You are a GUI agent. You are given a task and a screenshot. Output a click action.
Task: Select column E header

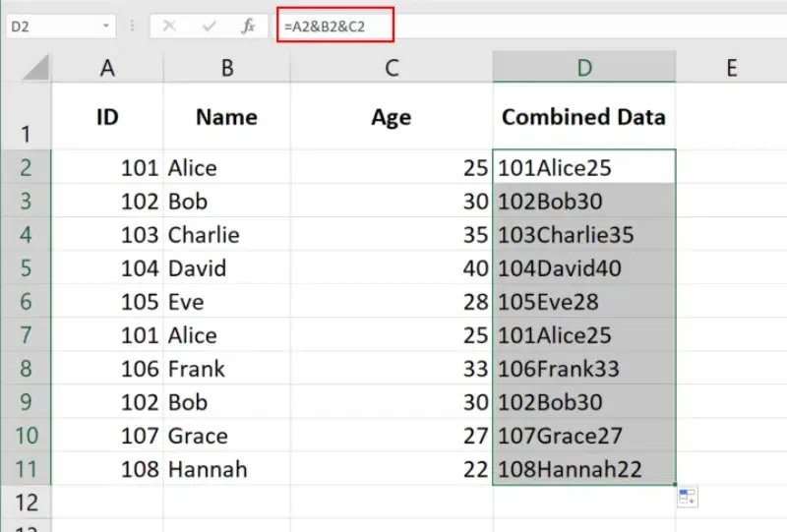[x=731, y=67]
